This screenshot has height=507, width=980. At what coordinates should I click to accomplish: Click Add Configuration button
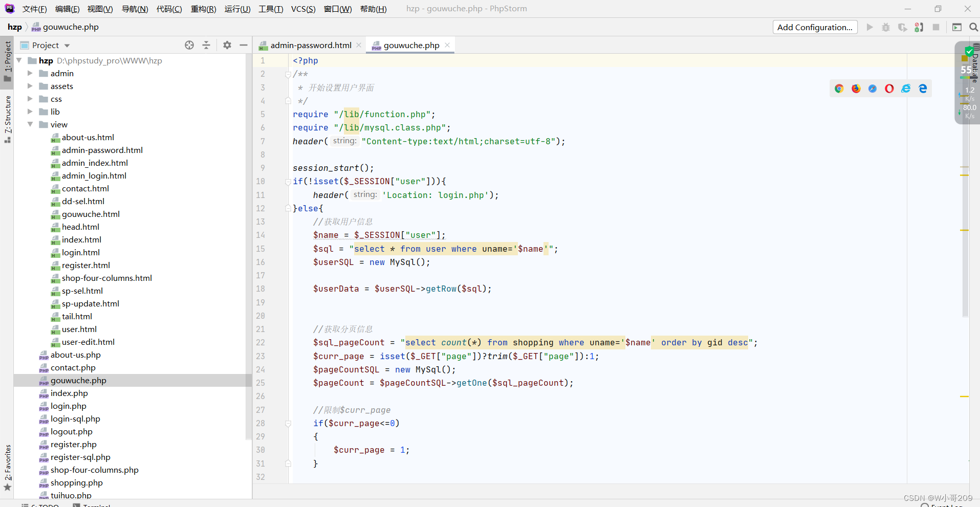tap(815, 27)
